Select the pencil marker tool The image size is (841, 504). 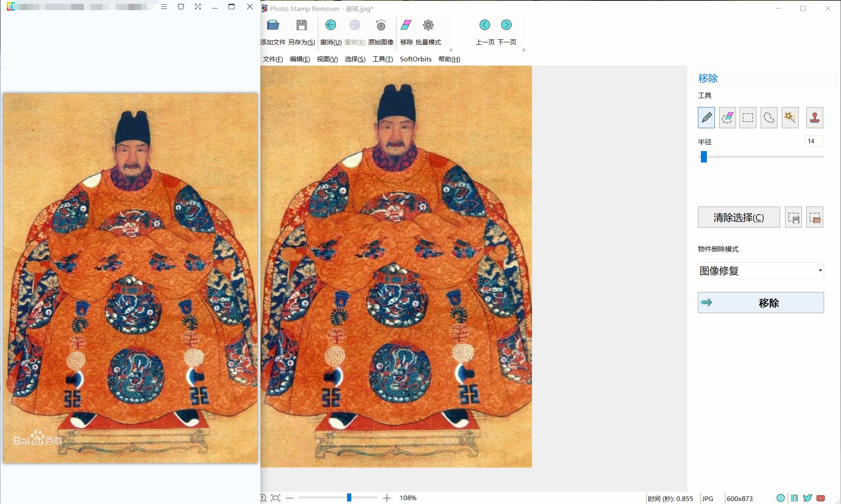(x=706, y=118)
